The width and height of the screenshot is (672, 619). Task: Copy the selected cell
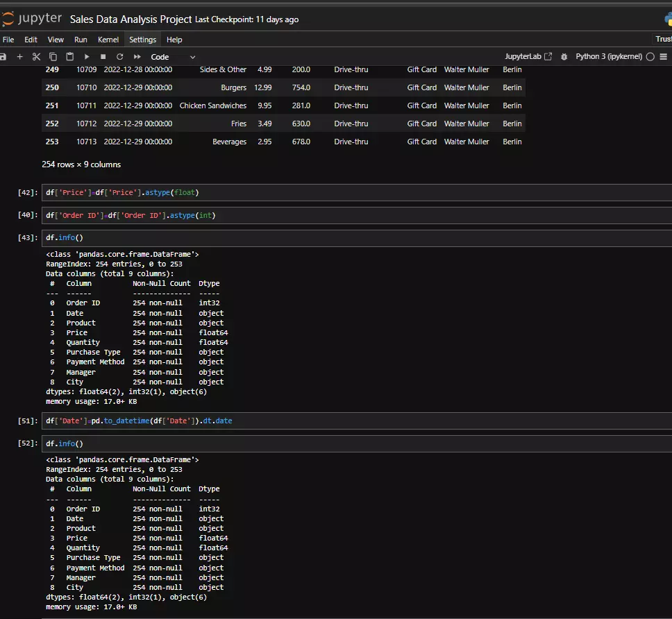pyautogui.click(x=53, y=57)
